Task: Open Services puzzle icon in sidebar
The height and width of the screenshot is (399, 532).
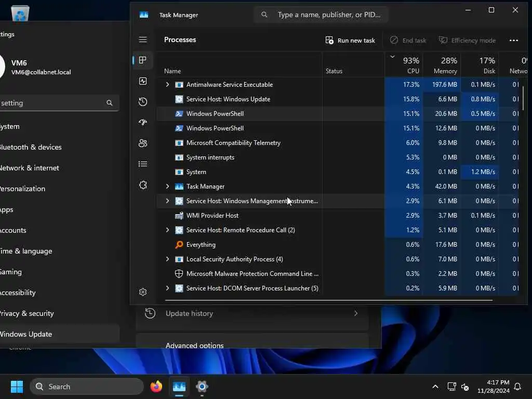Action: coord(143,185)
